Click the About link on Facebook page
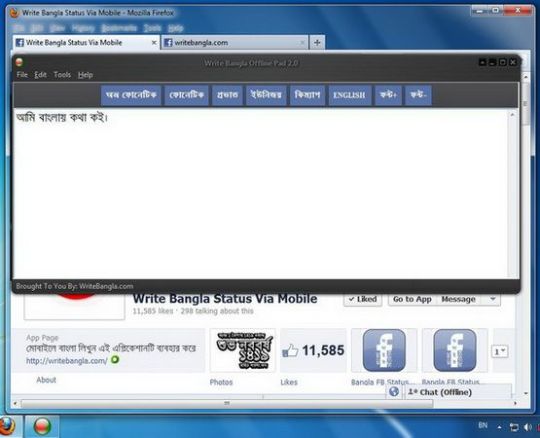The width and height of the screenshot is (540, 438). click(x=46, y=380)
